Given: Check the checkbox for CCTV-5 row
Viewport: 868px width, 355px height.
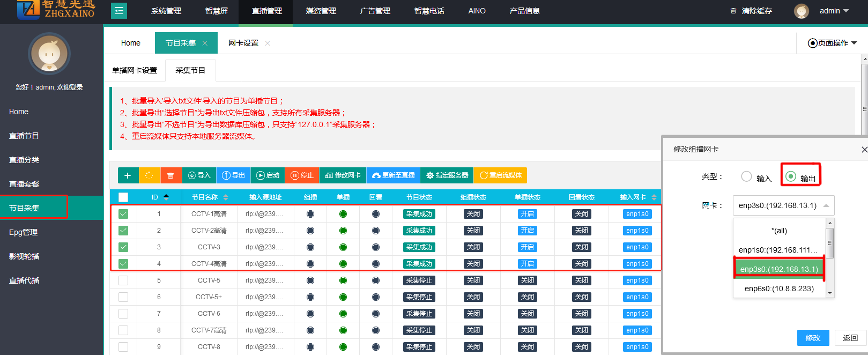Looking at the screenshot, I should tap(123, 280).
